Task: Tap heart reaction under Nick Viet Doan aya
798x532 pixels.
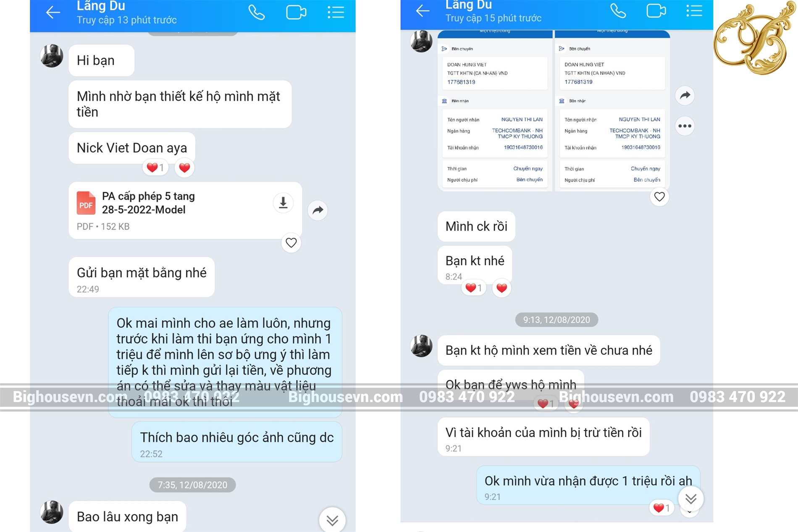Action: (184, 168)
